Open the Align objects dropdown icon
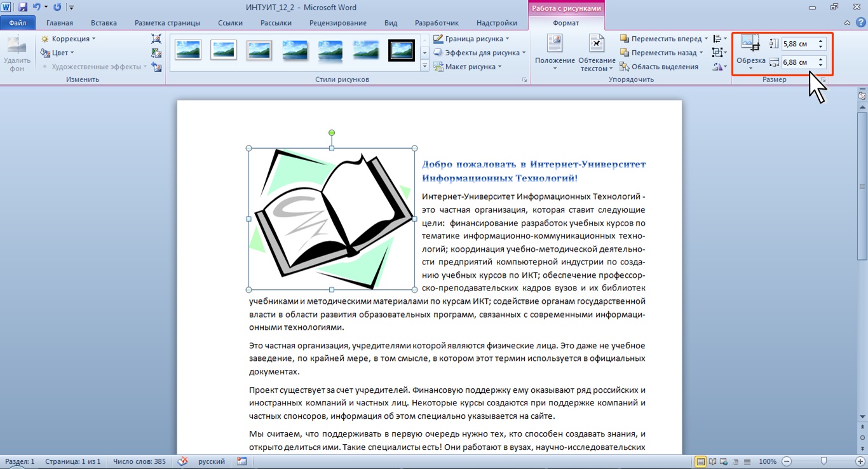868x469 pixels. (720, 39)
